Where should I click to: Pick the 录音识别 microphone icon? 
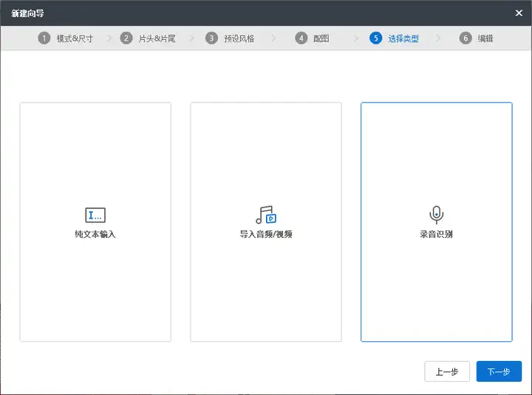tap(437, 215)
